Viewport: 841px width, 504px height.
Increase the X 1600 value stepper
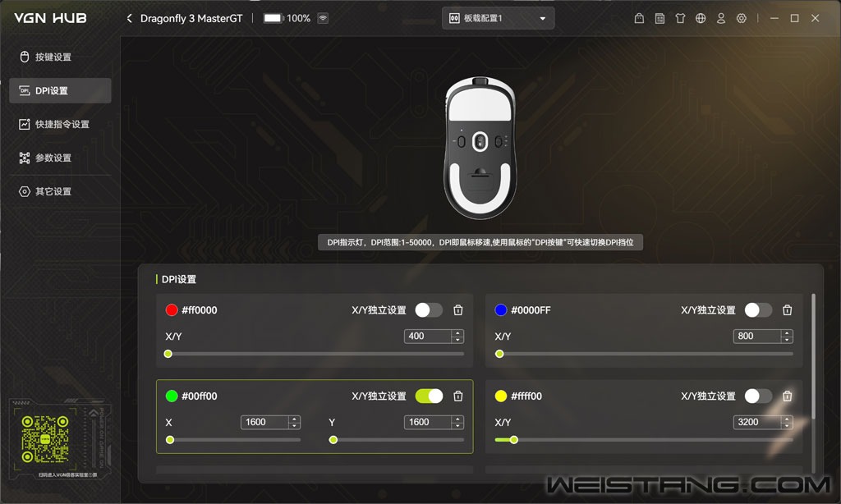pyautogui.click(x=294, y=419)
